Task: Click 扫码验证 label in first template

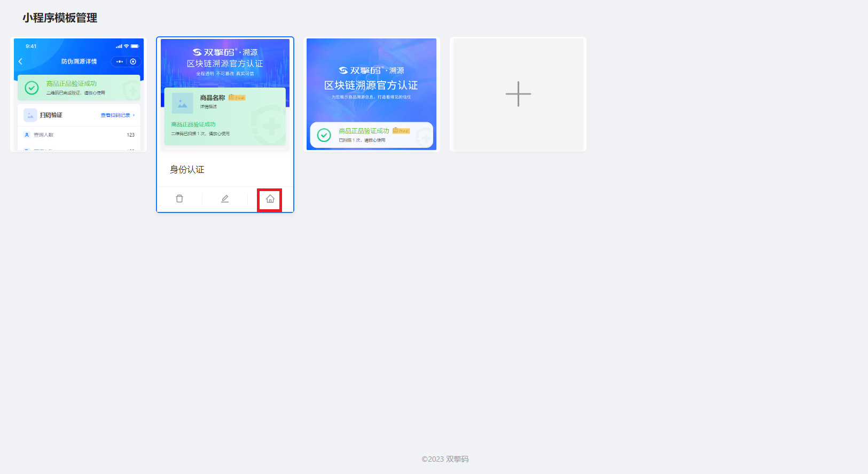Action: pos(51,115)
